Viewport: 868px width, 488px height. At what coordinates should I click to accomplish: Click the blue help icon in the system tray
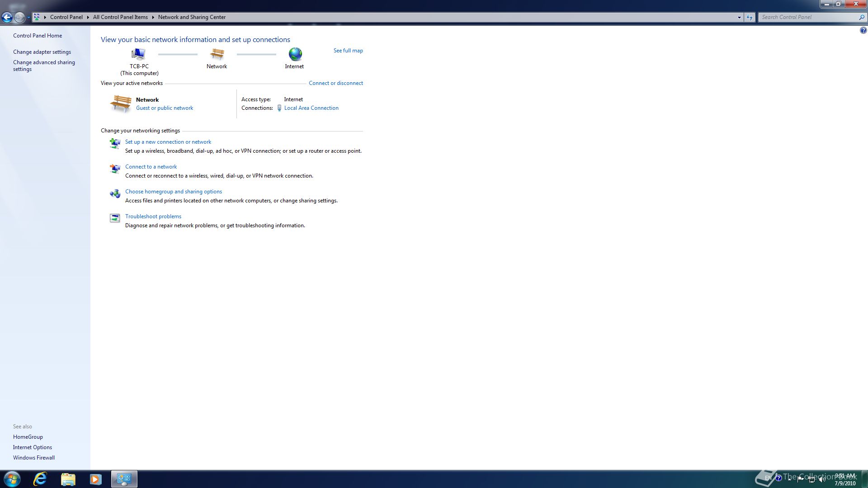point(778,478)
